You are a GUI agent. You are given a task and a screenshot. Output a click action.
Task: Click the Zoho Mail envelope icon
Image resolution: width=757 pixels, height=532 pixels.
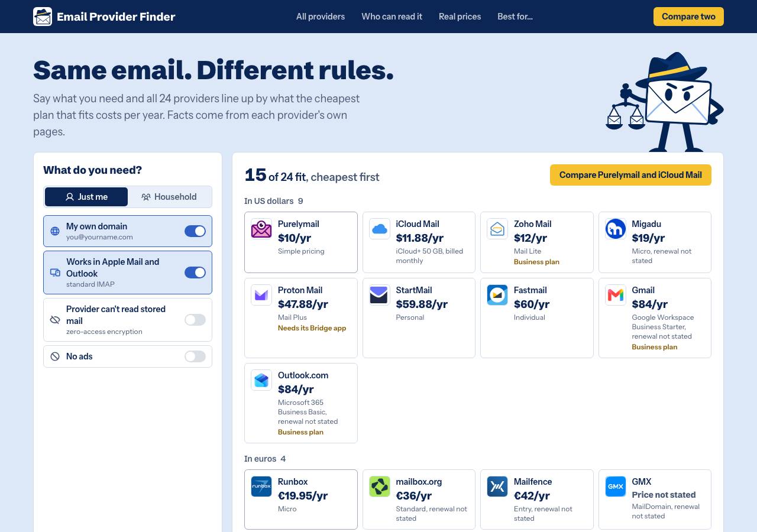497,229
